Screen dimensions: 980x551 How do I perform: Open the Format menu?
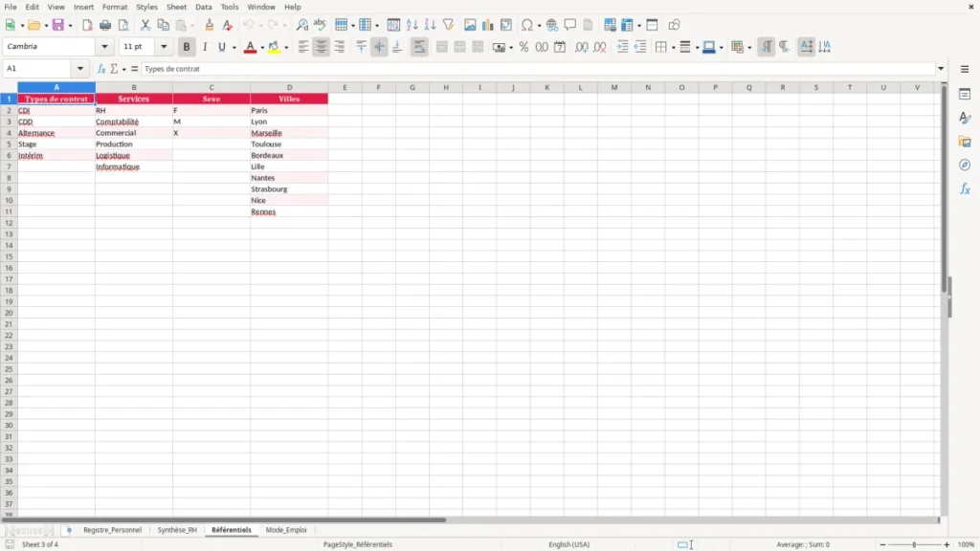(115, 7)
